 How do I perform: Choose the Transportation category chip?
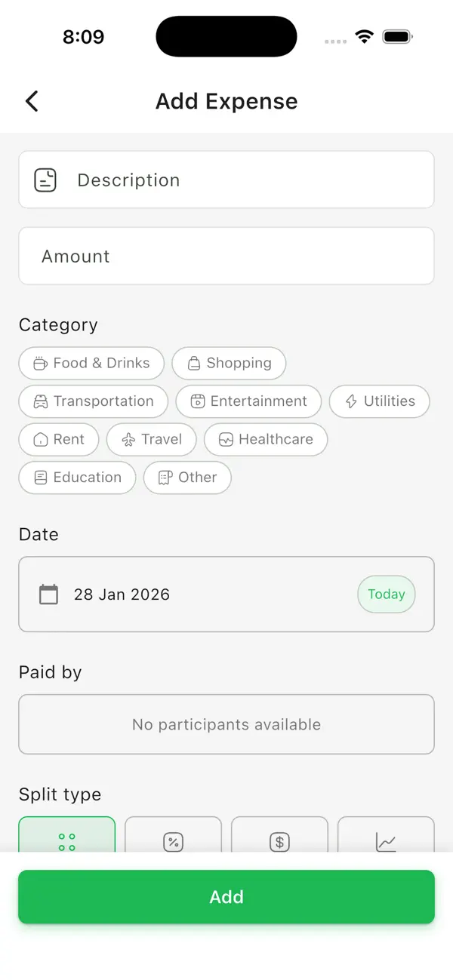93,401
